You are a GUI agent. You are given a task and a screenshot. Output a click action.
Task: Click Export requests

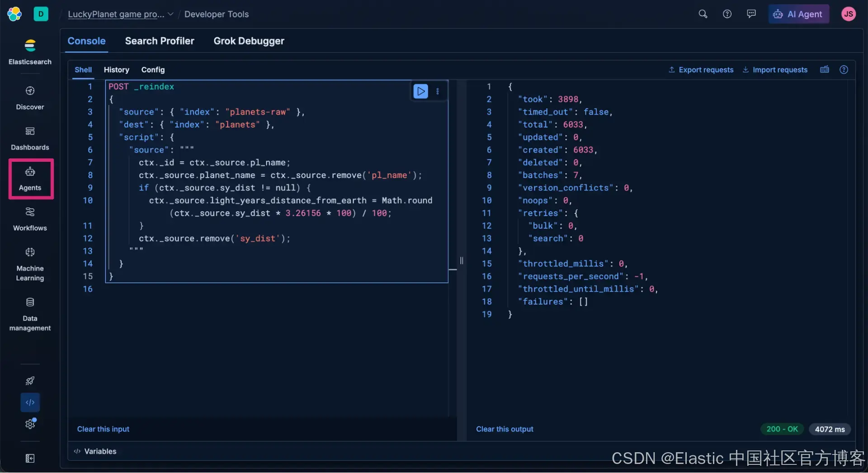point(701,70)
